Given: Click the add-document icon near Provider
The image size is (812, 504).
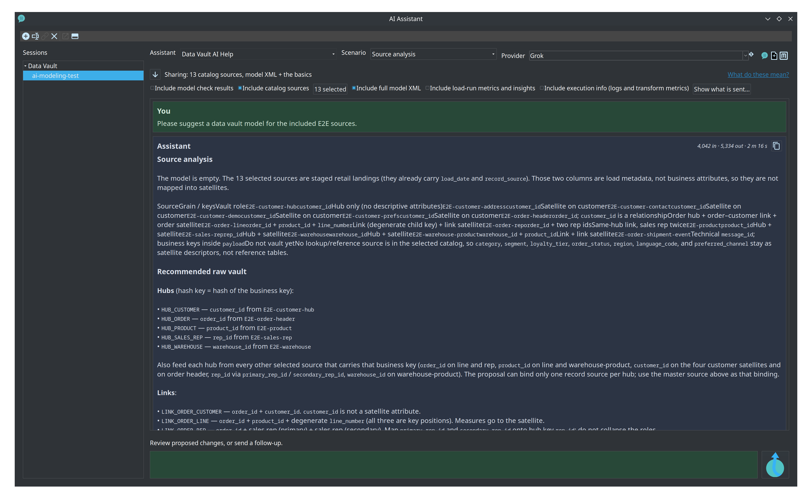Looking at the screenshot, I should [x=774, y=56].
